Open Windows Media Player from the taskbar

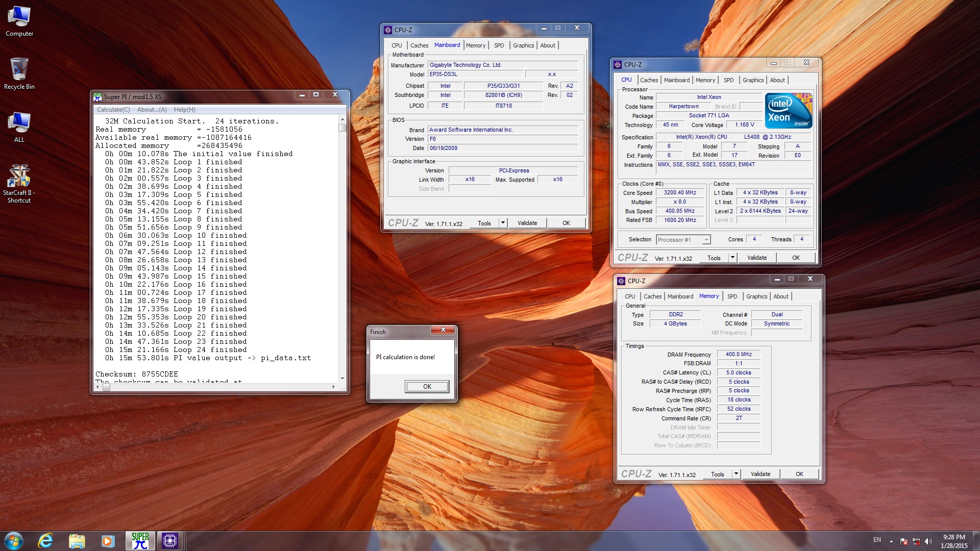pyautogui.click(x=108, y=541)
